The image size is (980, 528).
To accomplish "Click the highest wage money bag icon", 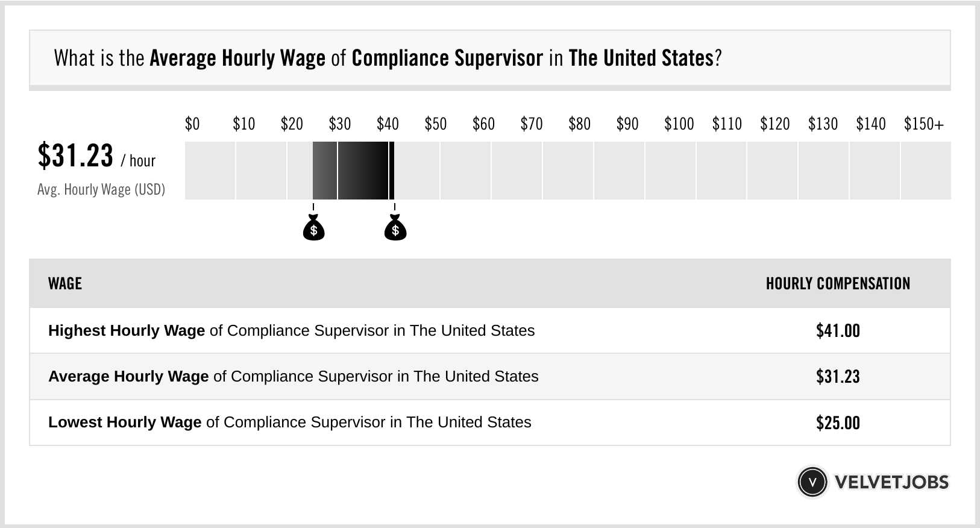I will (395, 228).
